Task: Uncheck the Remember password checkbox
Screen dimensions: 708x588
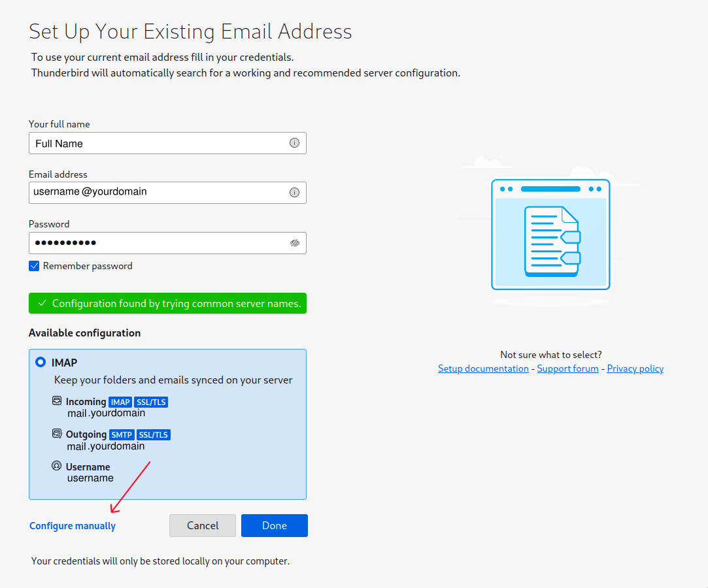Action: pos(34,266)
